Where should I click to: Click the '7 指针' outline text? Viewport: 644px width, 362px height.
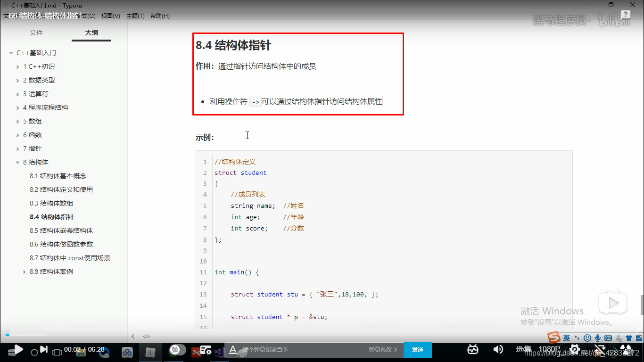33,148
